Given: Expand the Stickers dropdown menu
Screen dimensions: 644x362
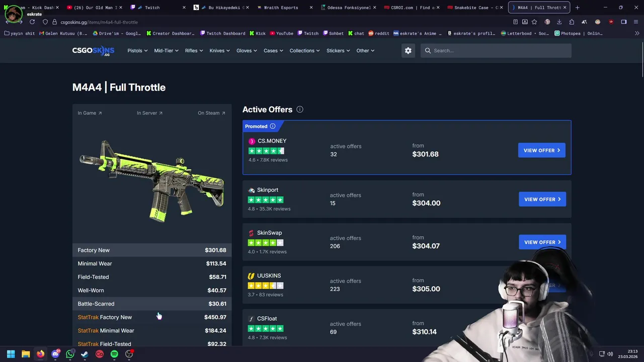Looking at the screenshot, I should point(338,51).
